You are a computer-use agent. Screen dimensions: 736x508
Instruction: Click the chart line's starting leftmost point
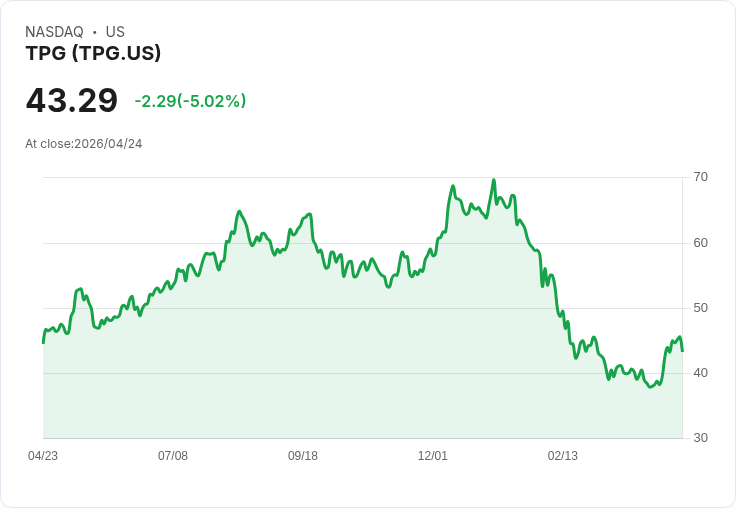43,343
